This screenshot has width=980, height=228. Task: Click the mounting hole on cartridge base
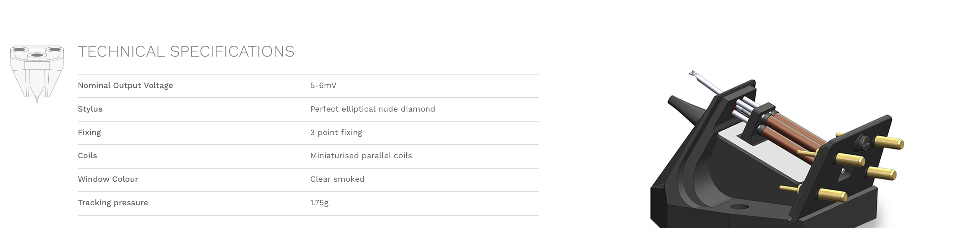(740, 206)
